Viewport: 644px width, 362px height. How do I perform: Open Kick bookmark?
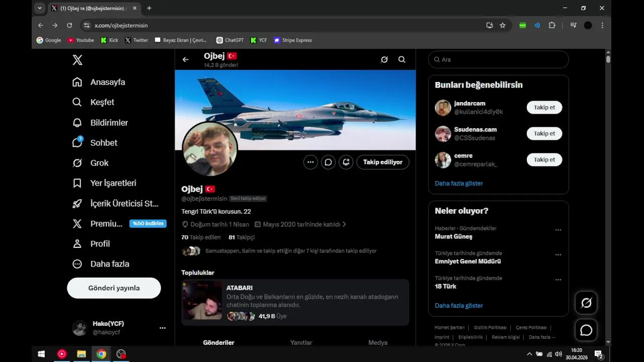pyautogui.click(x=109, y=40)
